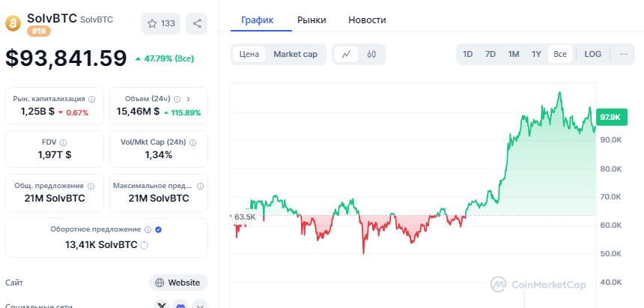The image size is (644, 308).
Task: Click verified badge by circulating supply
Action: point(158,230)
